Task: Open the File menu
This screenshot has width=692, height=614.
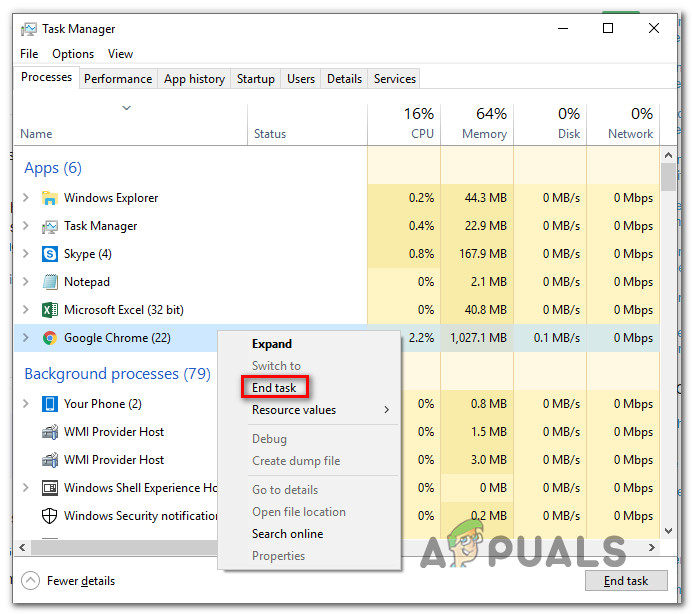Action: pos(29,54)
